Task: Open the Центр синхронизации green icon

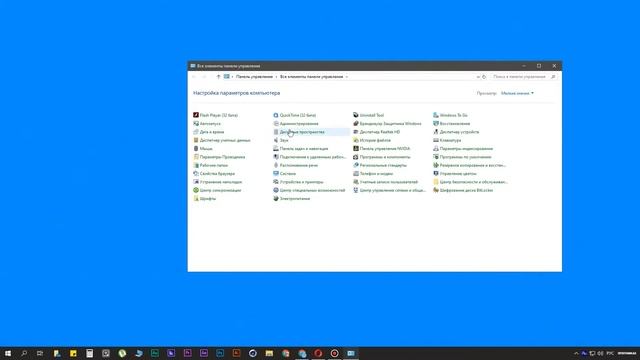Action: [196, 190]
